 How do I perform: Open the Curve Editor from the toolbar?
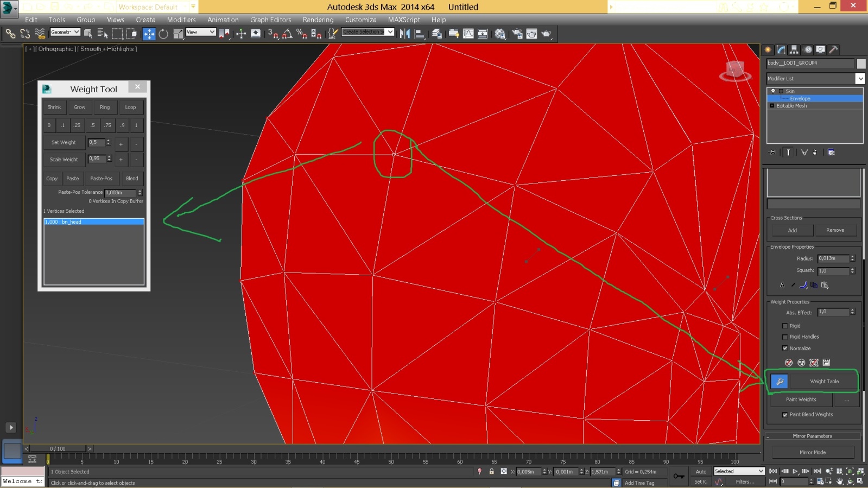click(468, 34)
